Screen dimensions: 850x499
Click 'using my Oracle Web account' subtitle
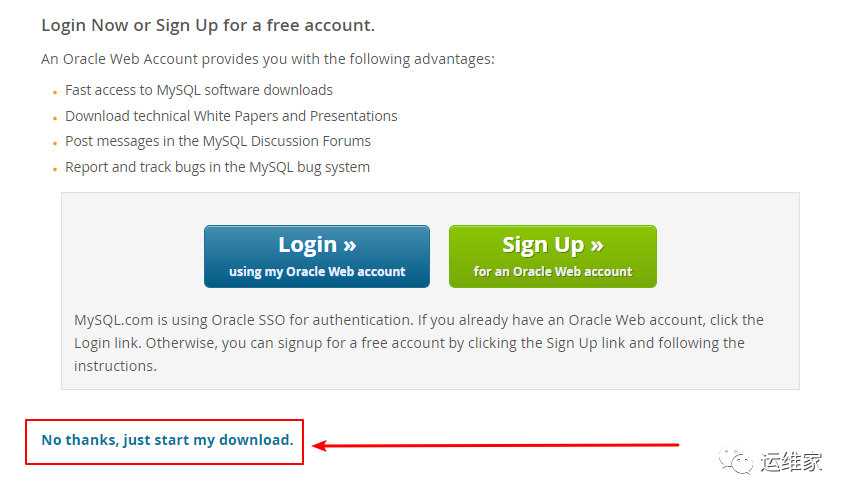(317, 271)
